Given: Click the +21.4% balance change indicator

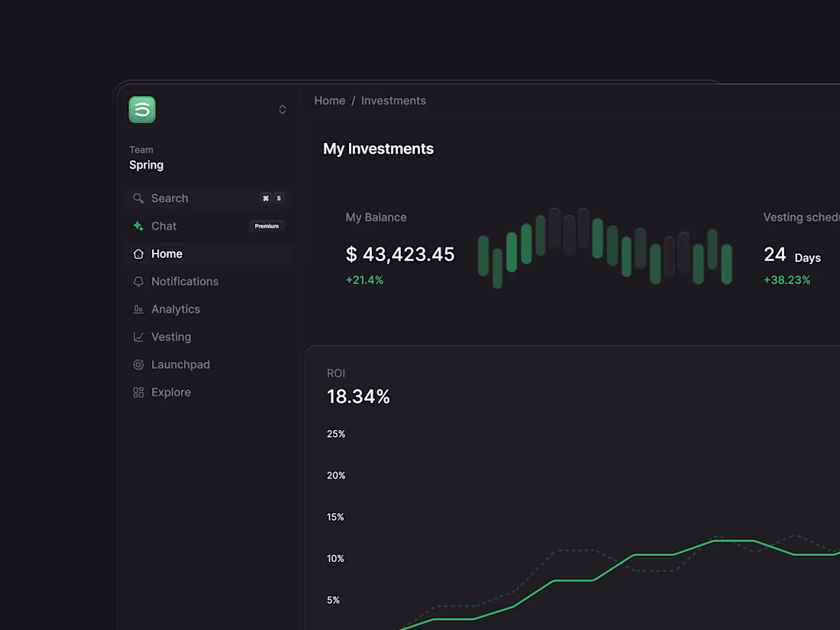Looking at the screenshot, I should (364, 279).
